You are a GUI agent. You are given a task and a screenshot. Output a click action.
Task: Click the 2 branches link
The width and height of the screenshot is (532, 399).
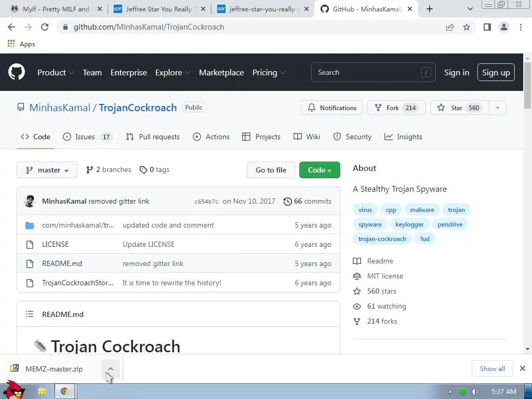pyautogui.click(x=109, y=170)
